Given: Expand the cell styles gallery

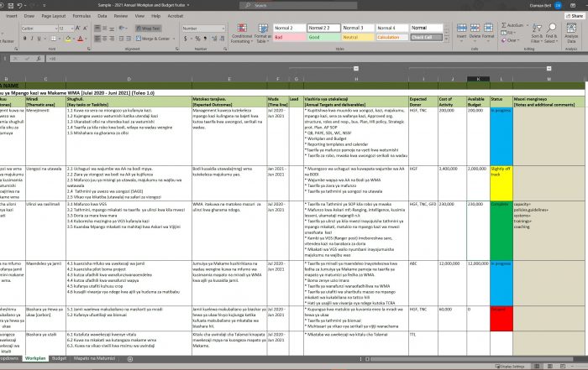Looking at the screenshot, I should pyautogui.click(x=446, y=39).
